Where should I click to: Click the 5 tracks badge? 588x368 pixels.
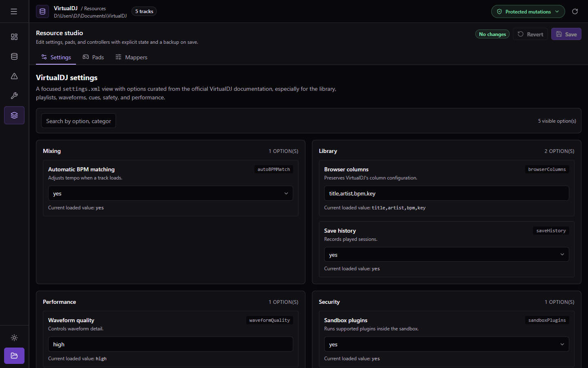tap(144, 11)
